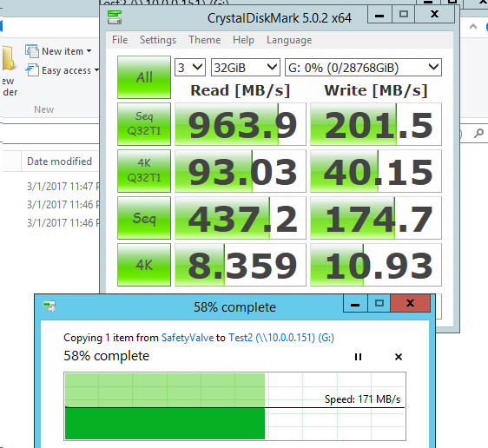This screenshot has width=488, height=448.
Task: Click the Easy access icon in Explorer ribbon
Action: (x=32, y=70)
